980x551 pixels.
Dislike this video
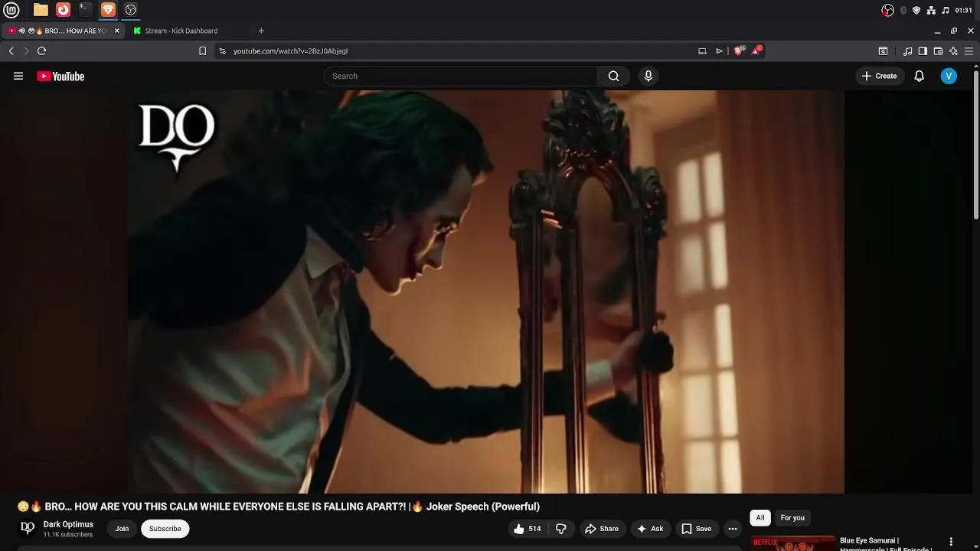tap(561, 529)
